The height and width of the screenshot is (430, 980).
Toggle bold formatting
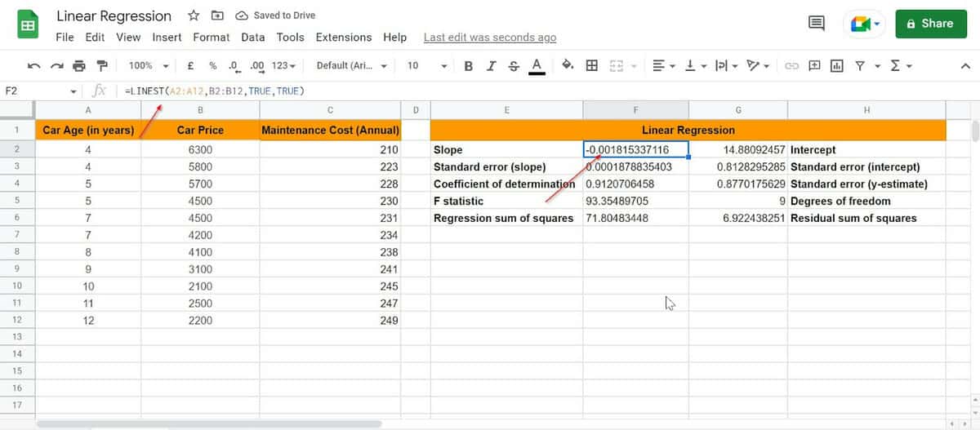[x=469, y=65]
